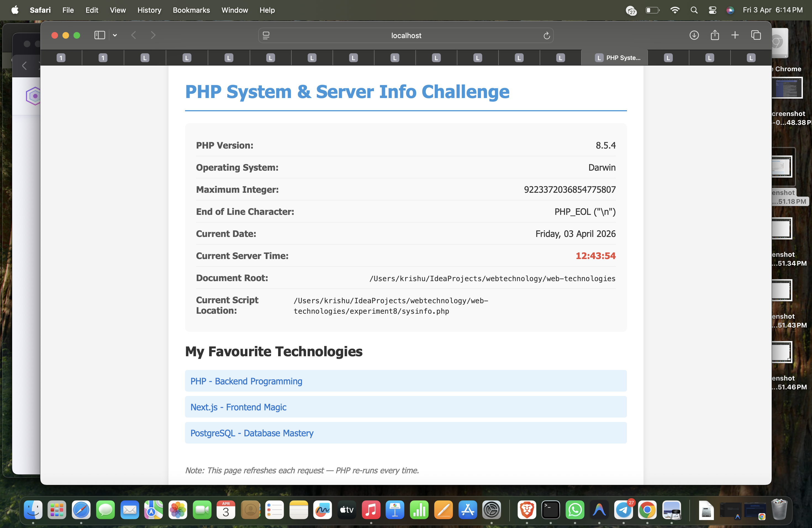Open a new tab with the plus icon
The image size is (812, 528).
[x=735, y=35]
